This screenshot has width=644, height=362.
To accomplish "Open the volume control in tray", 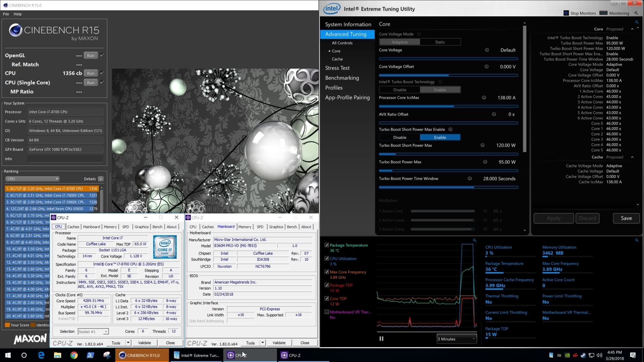I will click(x=599, y=355).
